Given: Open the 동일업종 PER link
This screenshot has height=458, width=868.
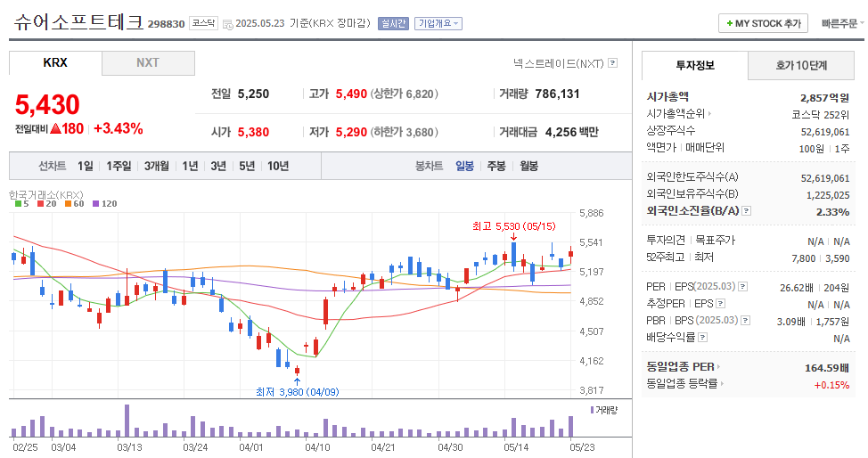Looking at the screenshot, I should pos(680,366).
